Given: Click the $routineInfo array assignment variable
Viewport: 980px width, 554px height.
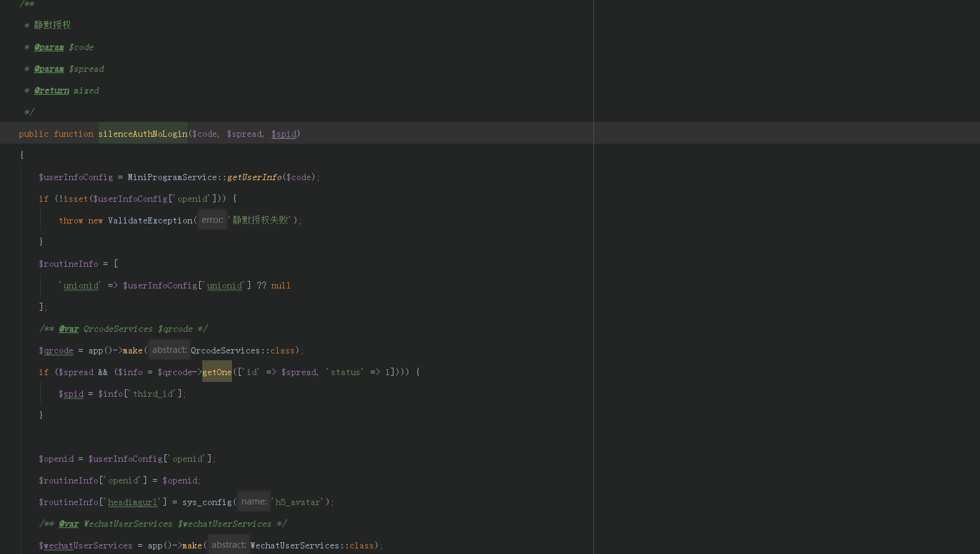Looking at the screenshot, I should 69,264.
